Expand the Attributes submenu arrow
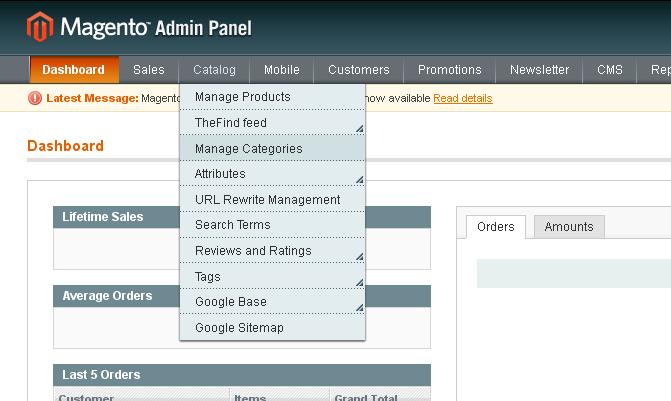The height and width of the screenshot is (401, 671). [359, 180]
